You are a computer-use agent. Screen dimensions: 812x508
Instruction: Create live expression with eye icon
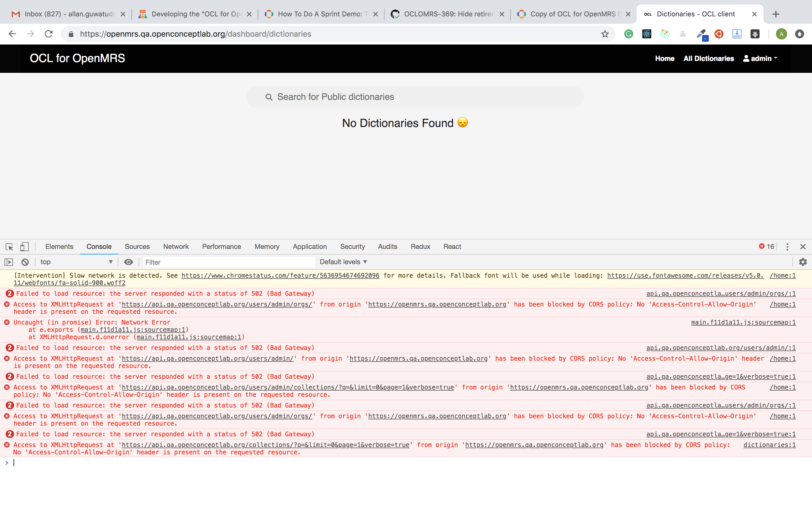click(129, 262)
